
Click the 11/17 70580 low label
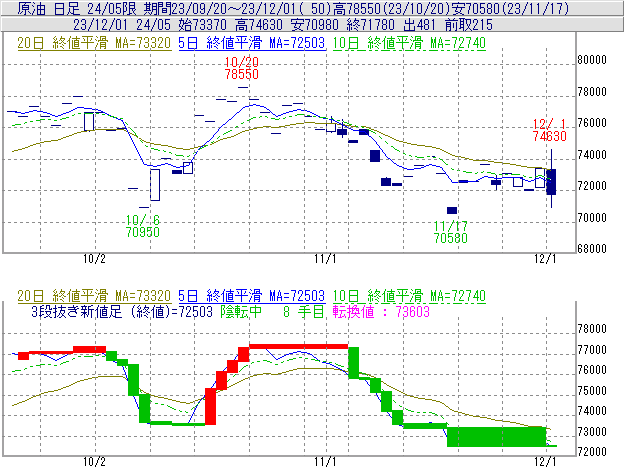coord(450,232)
